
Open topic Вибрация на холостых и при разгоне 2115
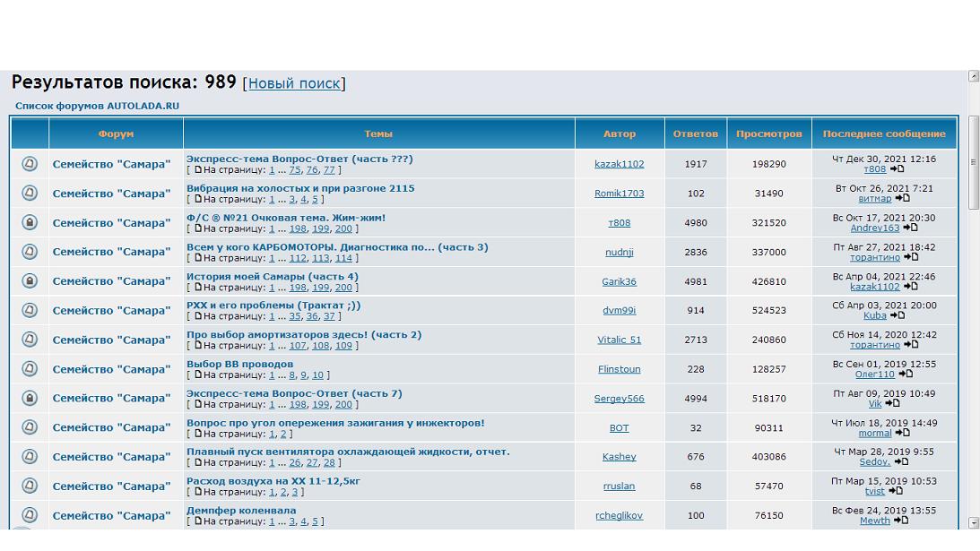pos(300,188)
